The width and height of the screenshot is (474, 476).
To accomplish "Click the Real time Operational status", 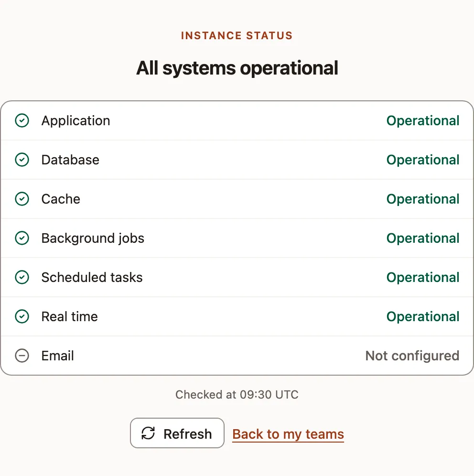I will [423, 317].
